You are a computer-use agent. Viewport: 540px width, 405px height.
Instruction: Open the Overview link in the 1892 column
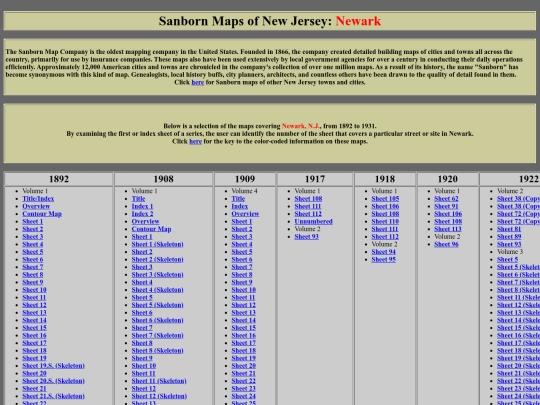click(x=36, y=206)
